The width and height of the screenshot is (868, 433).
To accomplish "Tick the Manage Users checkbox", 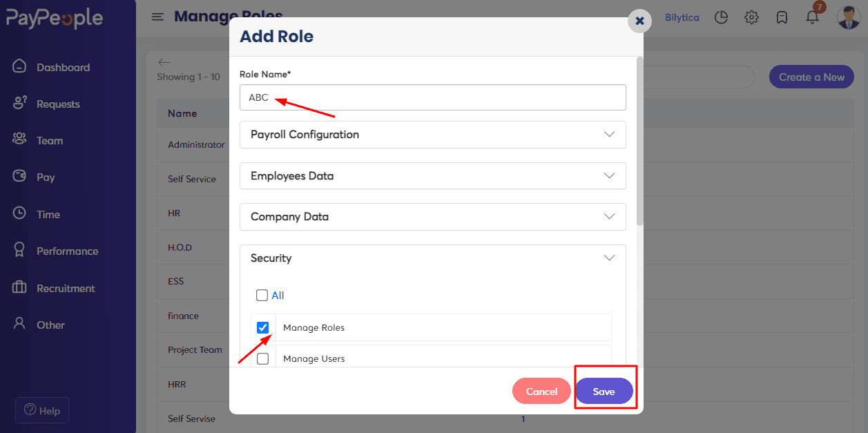I will (262, 359).
